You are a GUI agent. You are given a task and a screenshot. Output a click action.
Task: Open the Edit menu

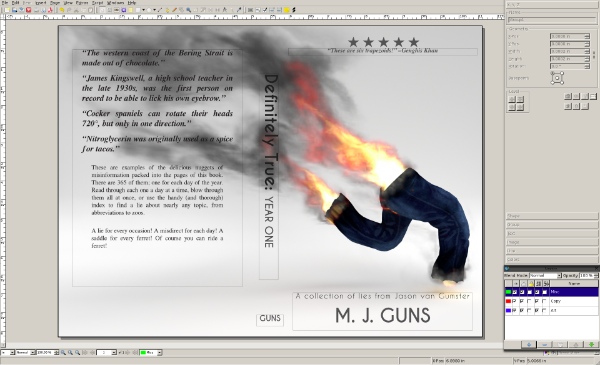[15, 3]
